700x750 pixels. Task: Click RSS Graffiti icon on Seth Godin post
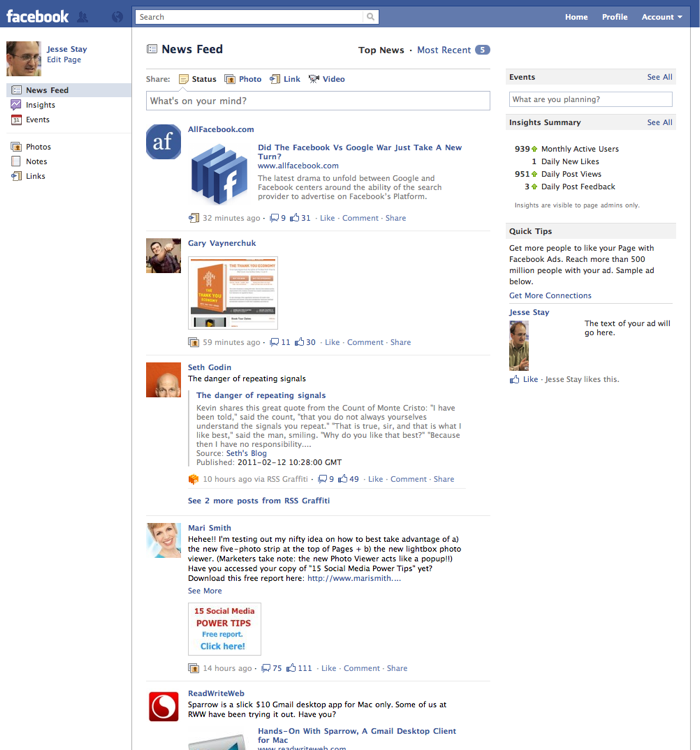pos(193,479)
